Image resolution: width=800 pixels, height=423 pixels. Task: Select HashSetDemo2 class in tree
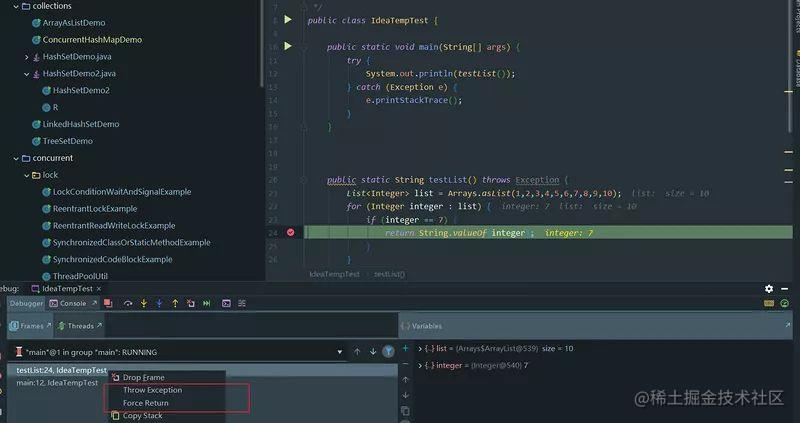pyautogui.click(x=81, y=90)
